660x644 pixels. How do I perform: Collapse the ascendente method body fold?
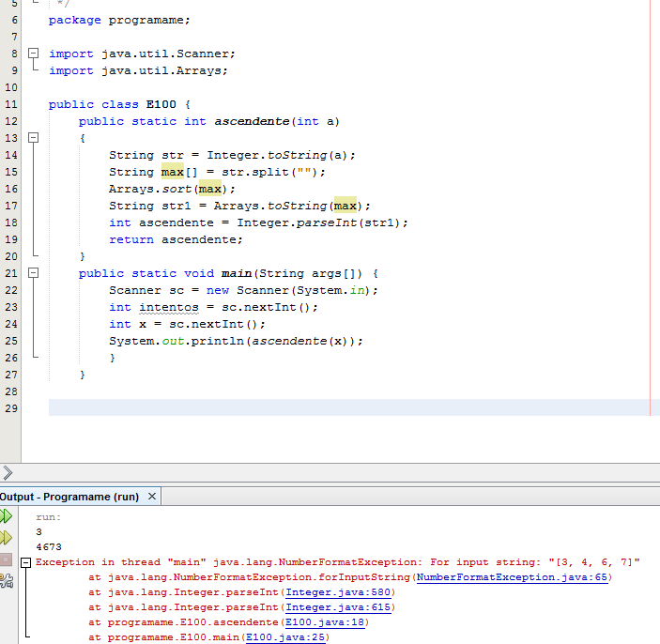point(34,138)
